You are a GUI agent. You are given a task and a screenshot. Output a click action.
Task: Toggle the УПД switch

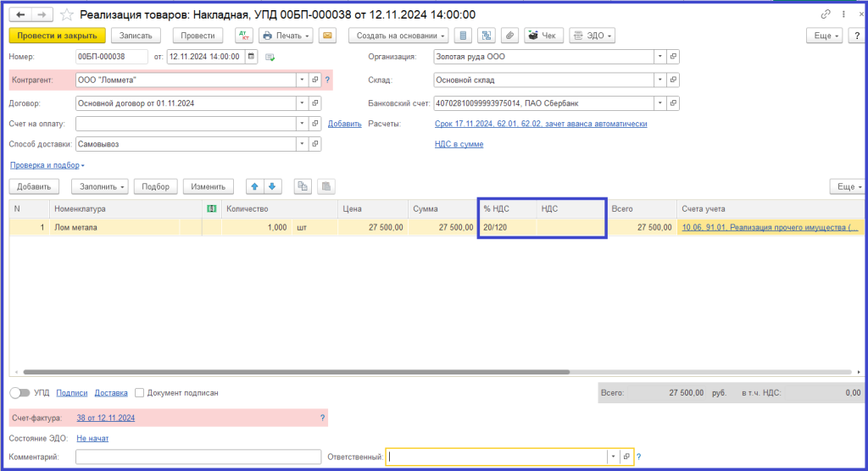(x=19, y=393)
